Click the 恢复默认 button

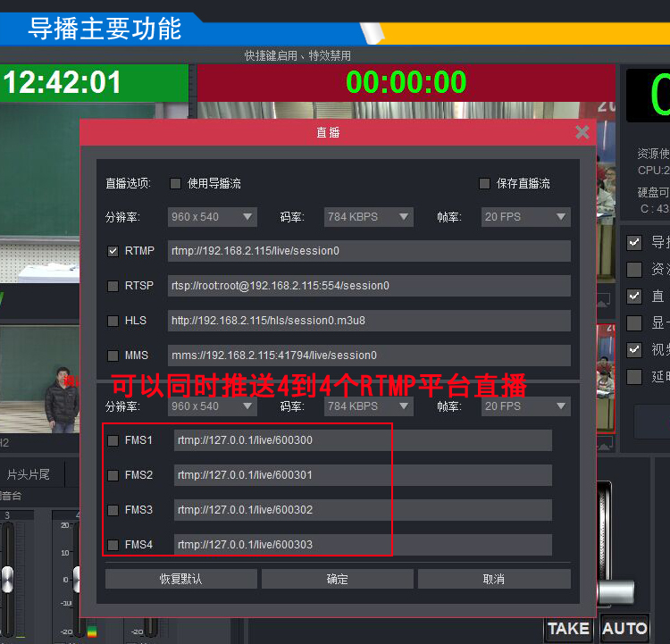click(181, 579)
